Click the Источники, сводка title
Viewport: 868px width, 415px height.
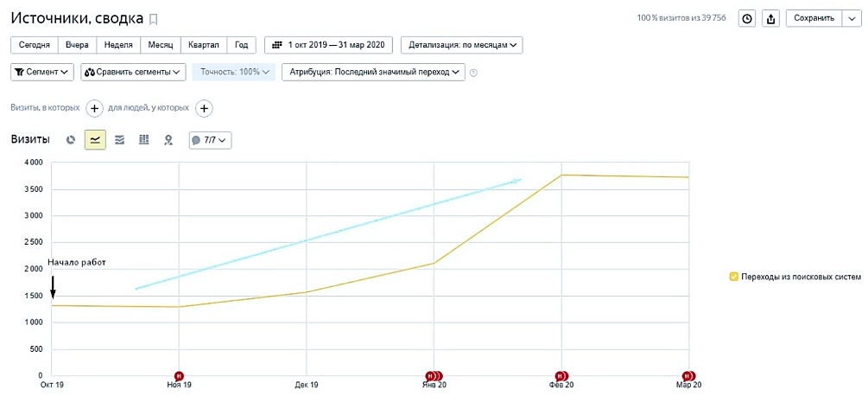(78, 18)
